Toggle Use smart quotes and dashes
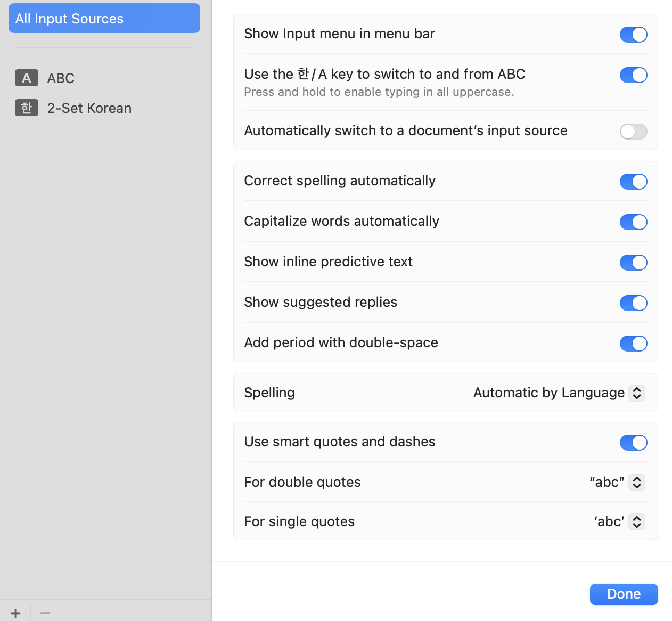 point(633,443)
